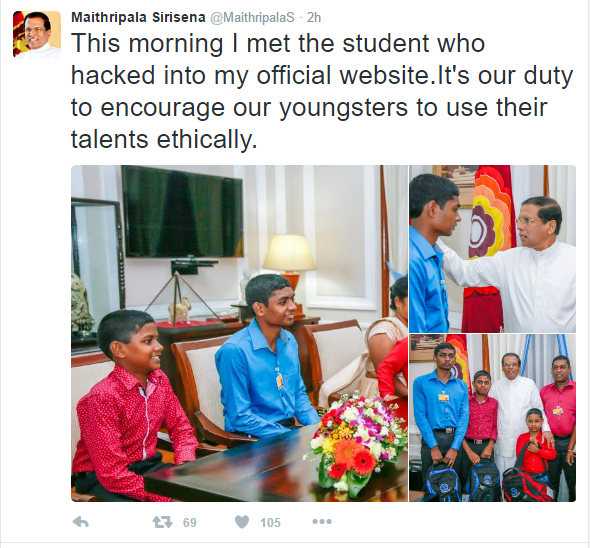590x548 pixels.
Task: View the likes count 105
Action: point(270,522)
